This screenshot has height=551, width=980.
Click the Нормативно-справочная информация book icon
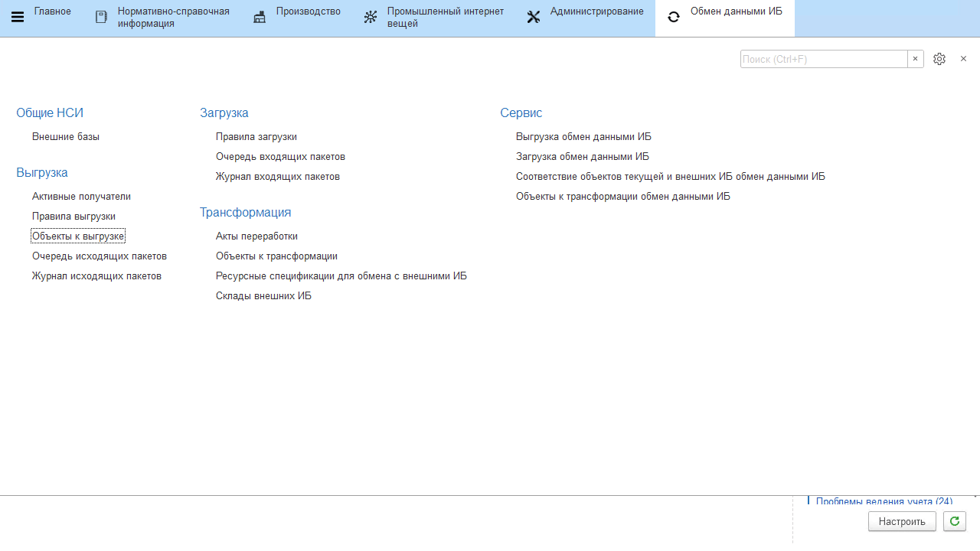pos(101,17)
